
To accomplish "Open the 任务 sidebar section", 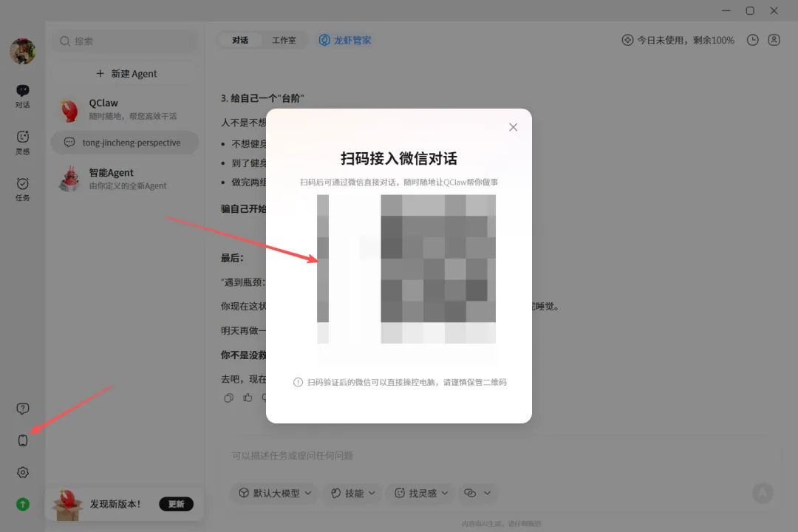I will pyautogui.click(x=22, y=189).
